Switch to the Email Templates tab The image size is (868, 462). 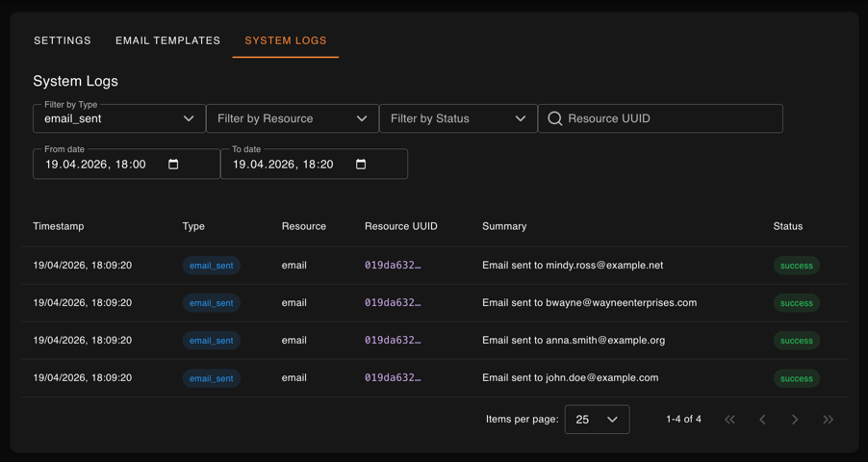click(167, 40)
